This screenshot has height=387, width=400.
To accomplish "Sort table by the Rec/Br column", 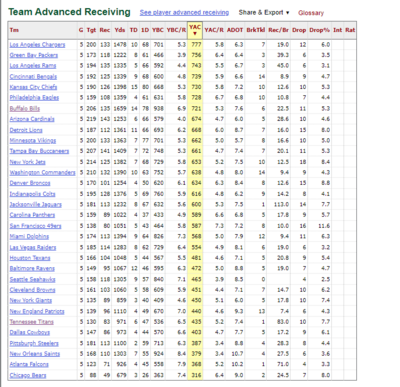I will [x=278, y=30].
